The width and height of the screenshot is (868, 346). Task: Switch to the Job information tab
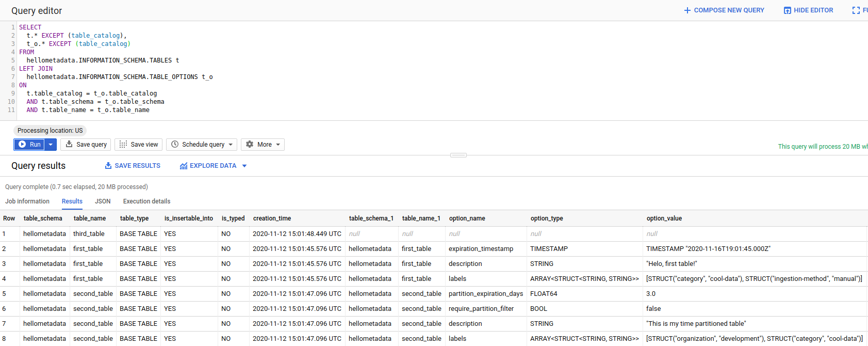coord(27,201)
